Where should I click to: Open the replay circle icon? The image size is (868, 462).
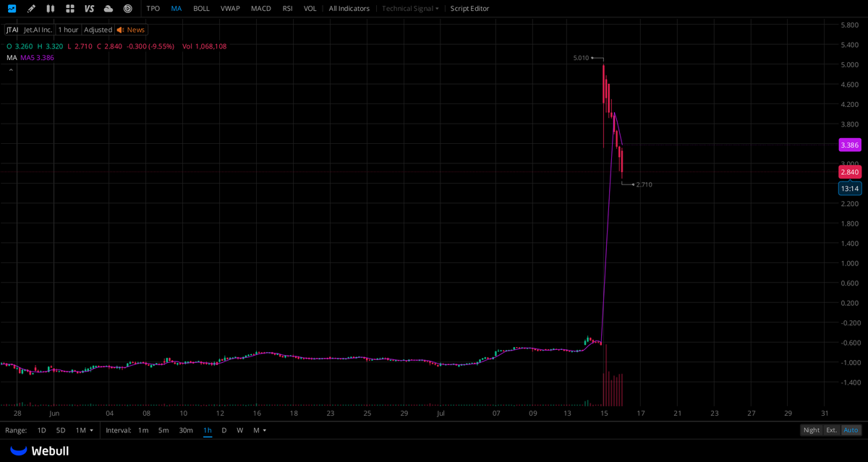[x=128, y=9]
